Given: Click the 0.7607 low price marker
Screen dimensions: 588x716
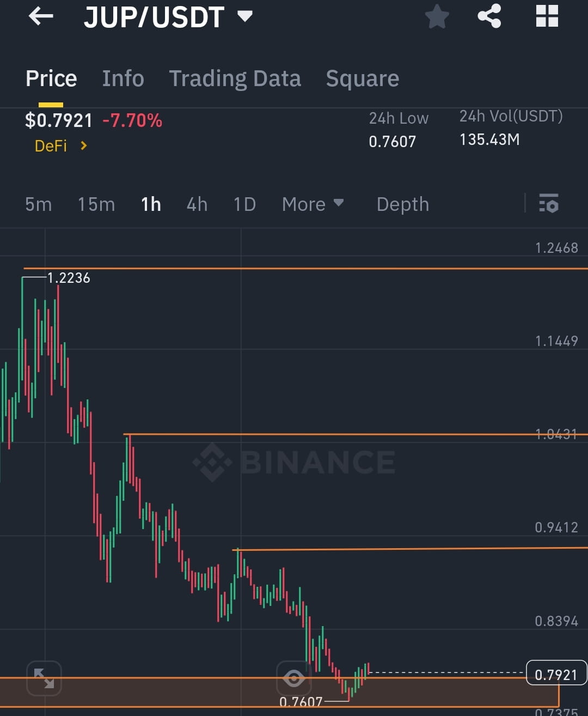Looking at the screenshot, I should tap(301, 702).
